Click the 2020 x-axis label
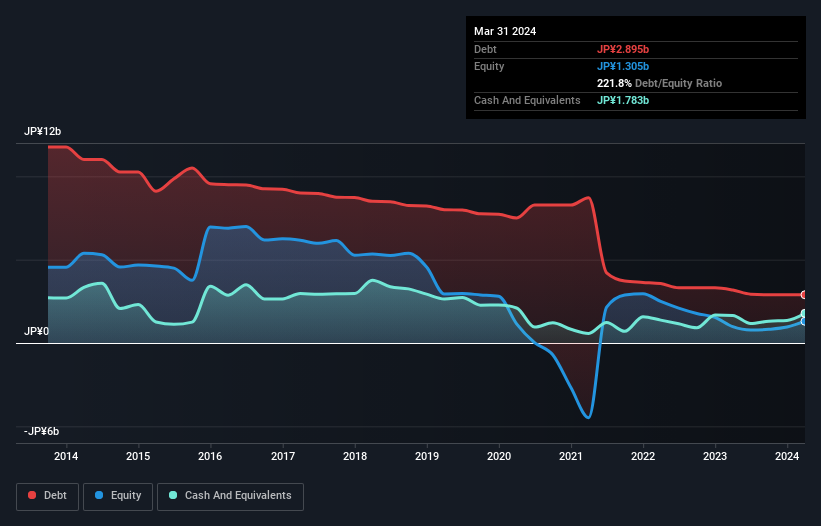The height and width of the screenshot is (526, 821). [499, 456]
